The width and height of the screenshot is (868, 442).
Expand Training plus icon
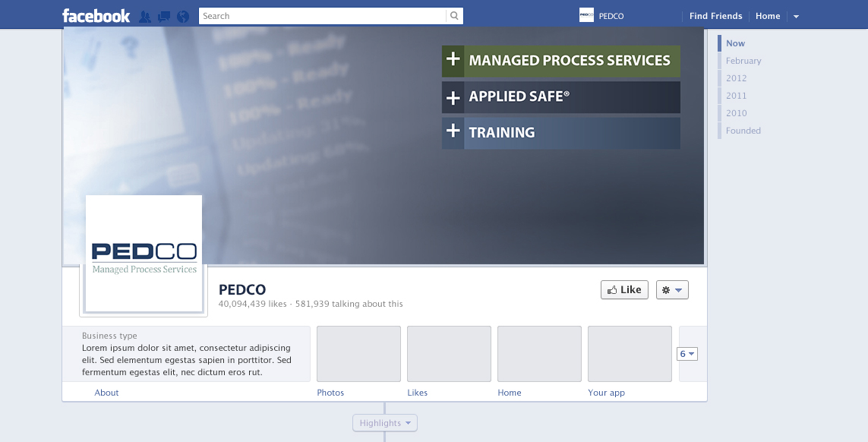453,133
